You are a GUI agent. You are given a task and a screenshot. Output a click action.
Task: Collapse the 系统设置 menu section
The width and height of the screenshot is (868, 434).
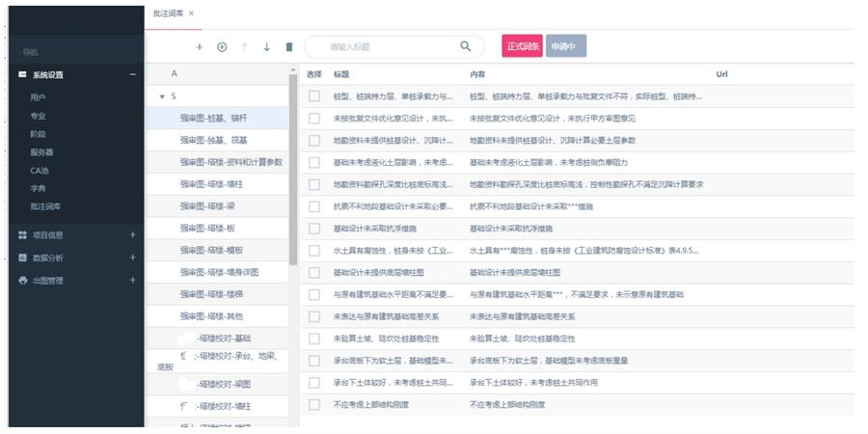(133, 74)
